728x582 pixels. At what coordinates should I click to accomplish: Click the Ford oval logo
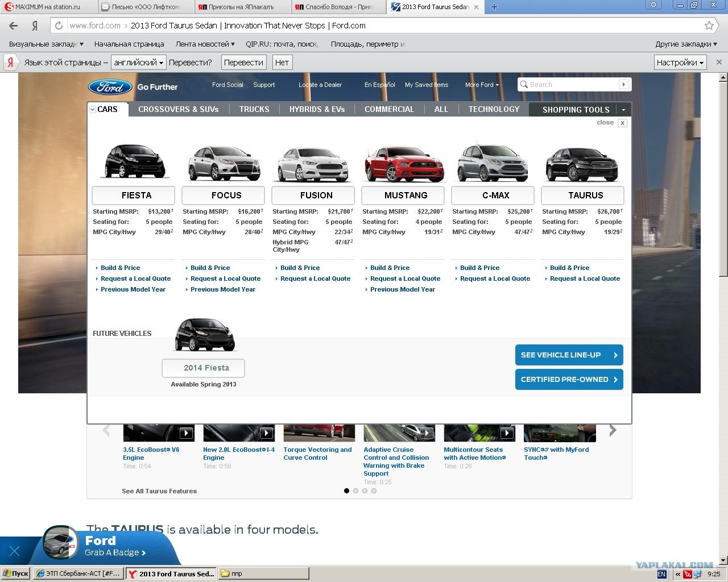coord(110,86)
